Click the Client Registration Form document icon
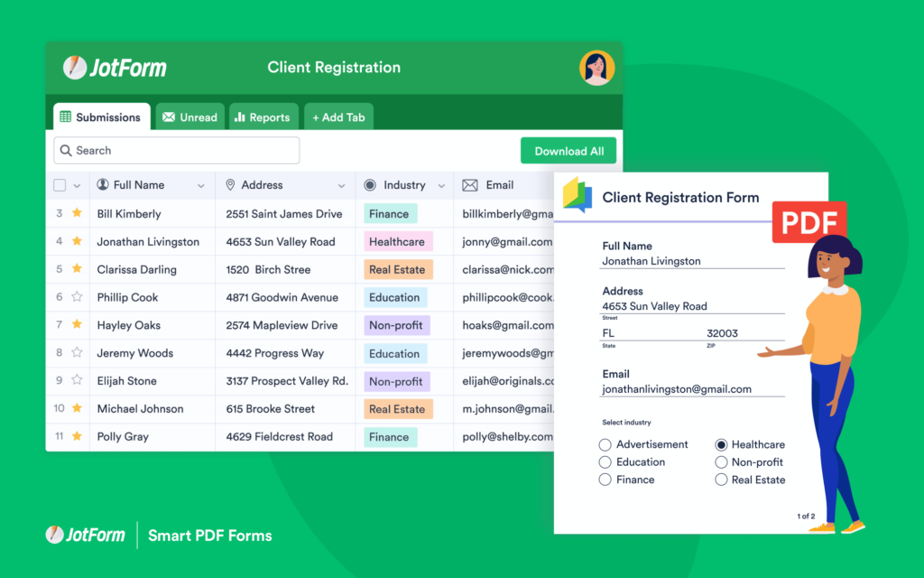924x578 pixels. pos(577,195)
